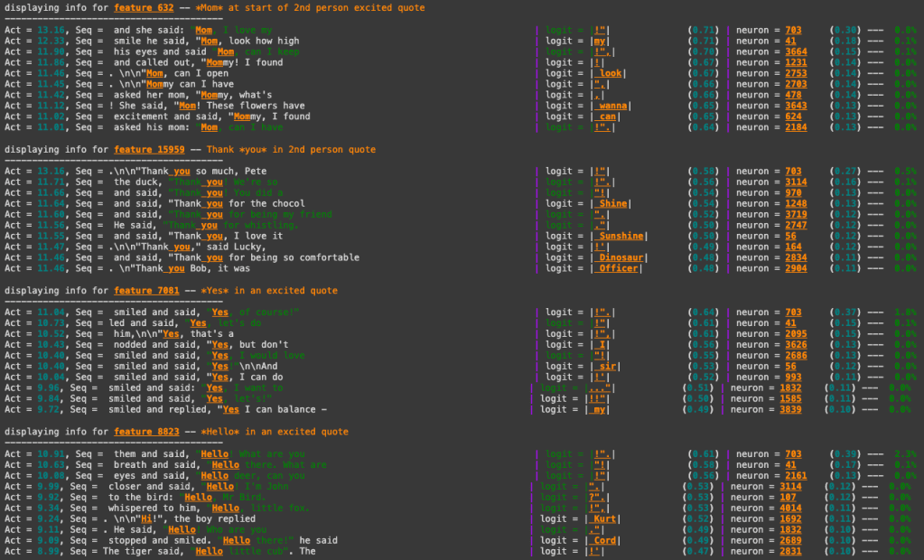
Task: Open the feature 8823 link
Action: [x=146, y=432]
